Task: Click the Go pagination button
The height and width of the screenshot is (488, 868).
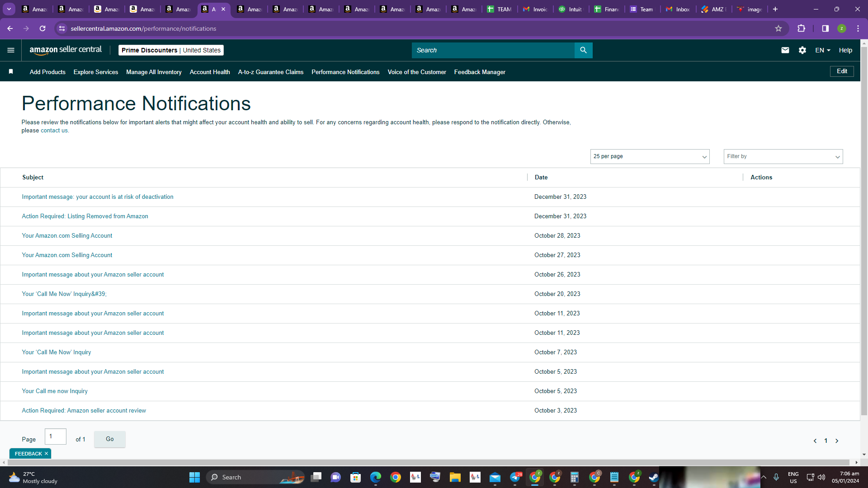Action: [x=110, y=439]
